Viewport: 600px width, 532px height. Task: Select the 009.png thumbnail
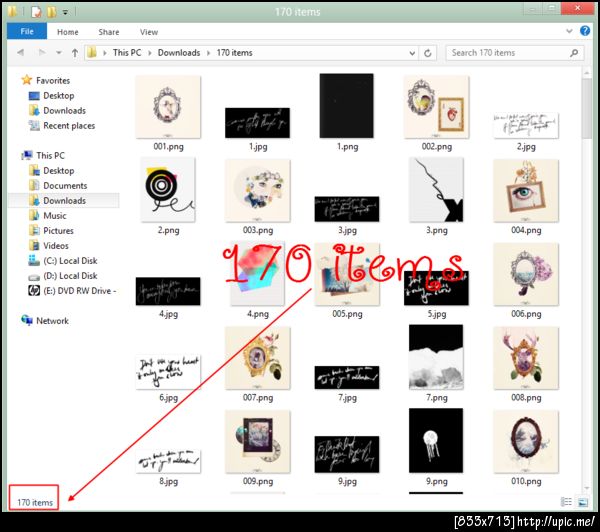pos(258,441)
